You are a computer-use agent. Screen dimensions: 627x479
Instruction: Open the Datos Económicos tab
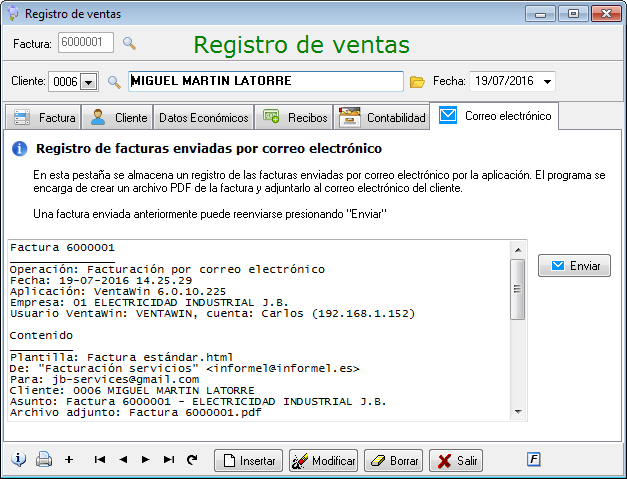coord(204,118)
